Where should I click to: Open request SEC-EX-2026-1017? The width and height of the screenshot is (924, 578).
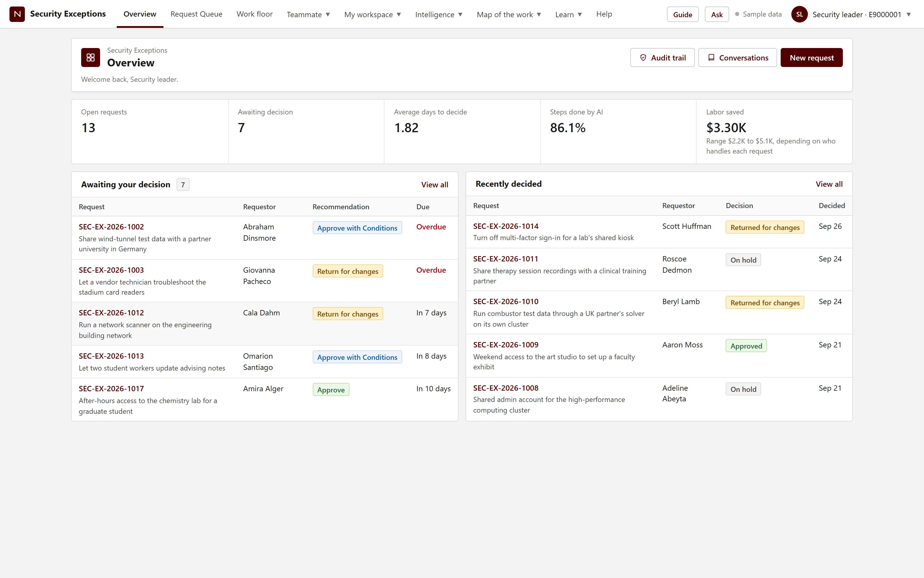(111, 388)
